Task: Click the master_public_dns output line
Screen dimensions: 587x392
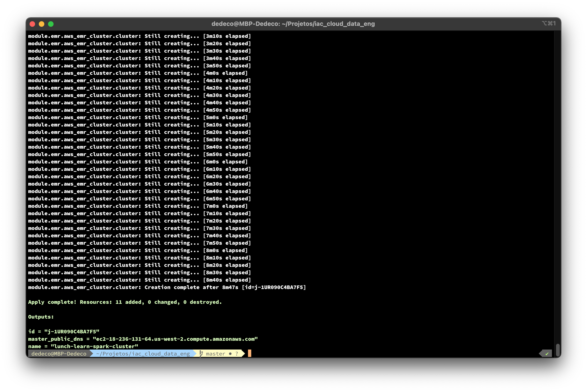Action: [x=143, y=339]
